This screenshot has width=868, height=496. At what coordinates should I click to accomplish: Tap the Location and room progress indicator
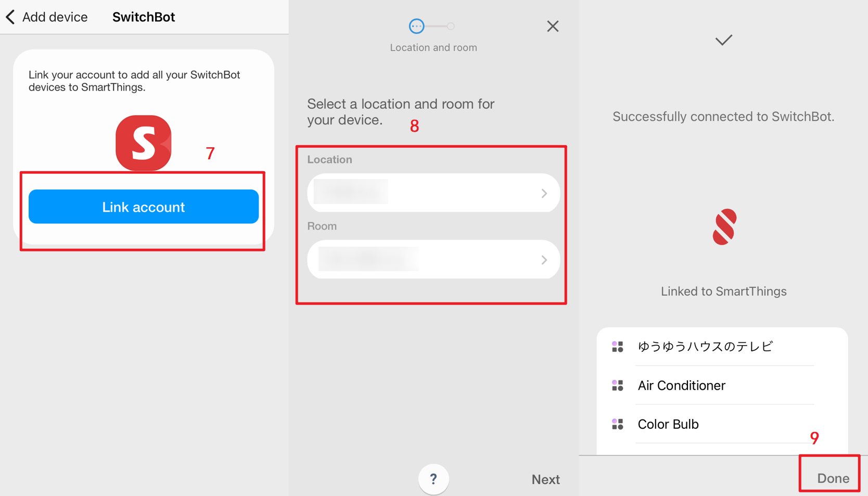point(433,26)
